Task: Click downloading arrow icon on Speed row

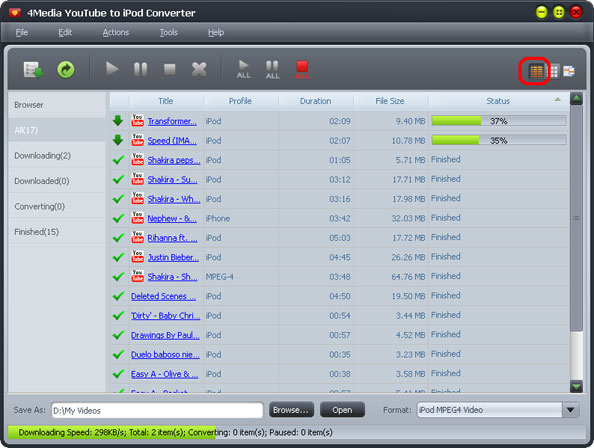Action: coord(118,140)
